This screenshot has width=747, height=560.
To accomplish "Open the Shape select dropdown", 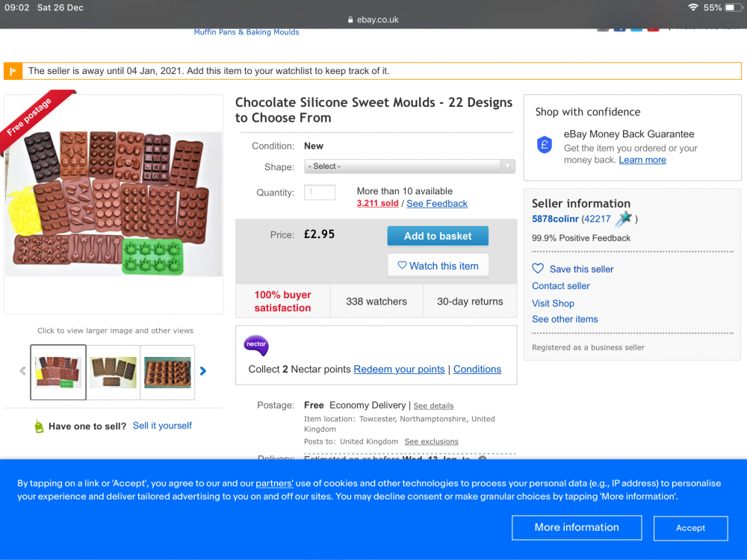I will (409, 167).
